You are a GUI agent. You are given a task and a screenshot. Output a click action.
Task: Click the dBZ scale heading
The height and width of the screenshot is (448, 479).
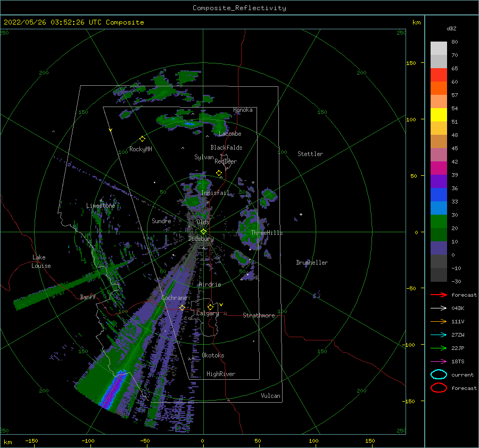pos(451,29)
